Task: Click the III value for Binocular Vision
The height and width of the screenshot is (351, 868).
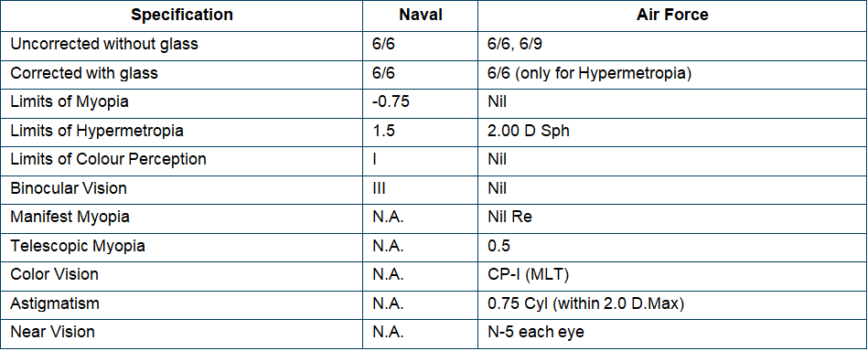Action: tap(380, 188)
